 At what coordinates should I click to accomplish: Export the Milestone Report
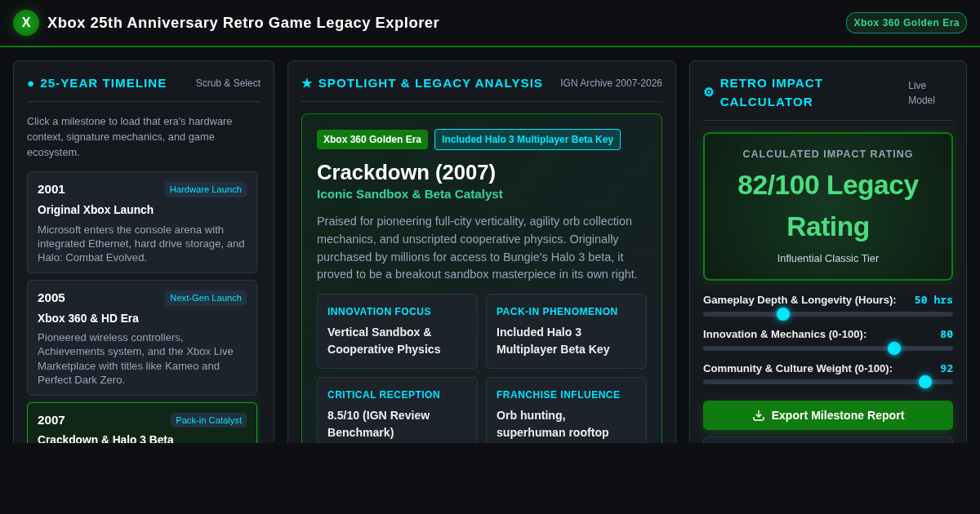828,415
